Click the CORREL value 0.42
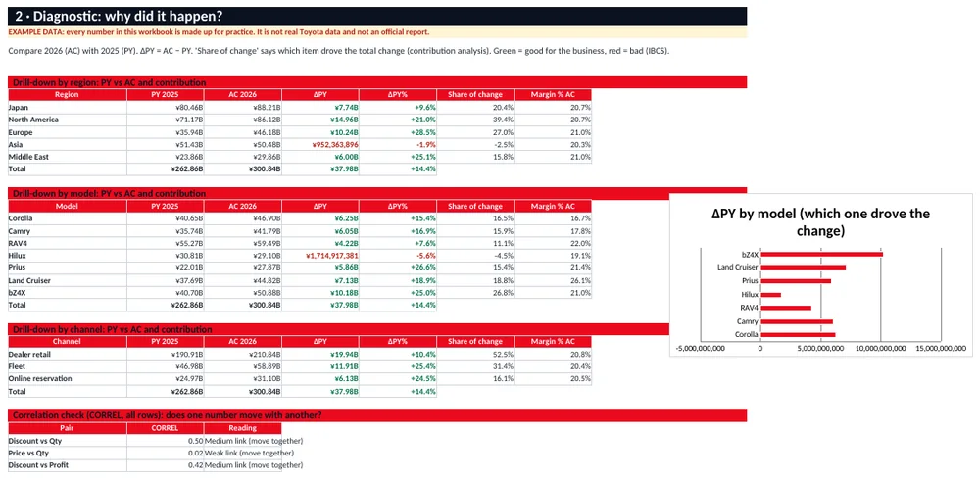The width and height of the screenshot is (980, 479). click(166, 465)
